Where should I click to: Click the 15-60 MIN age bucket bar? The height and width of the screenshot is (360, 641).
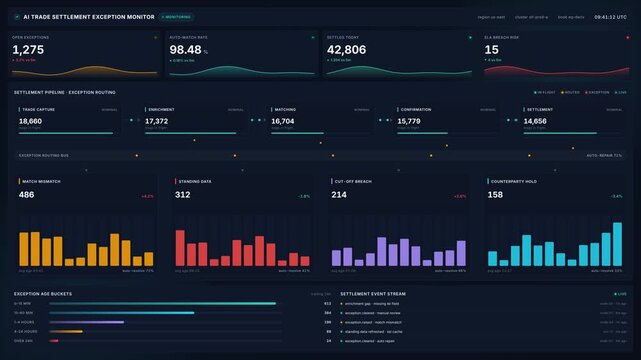point(165,313)
